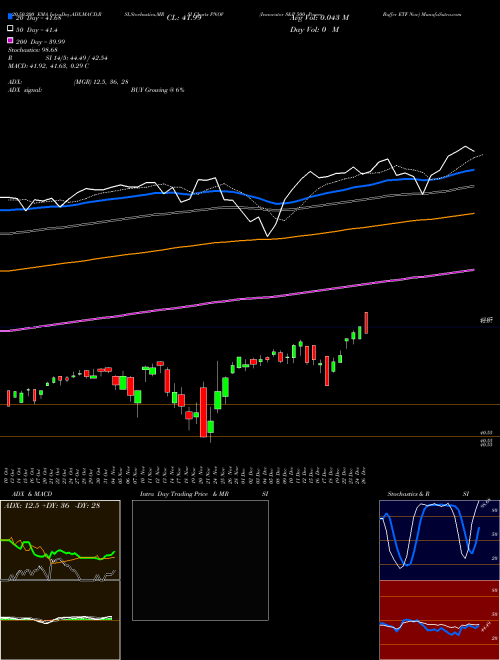Click the 'ADX: 12.5 +DY: 36 -DY: 28' header
The width and height of the screenshot is (500, 660).
click(x=52, y=505)
